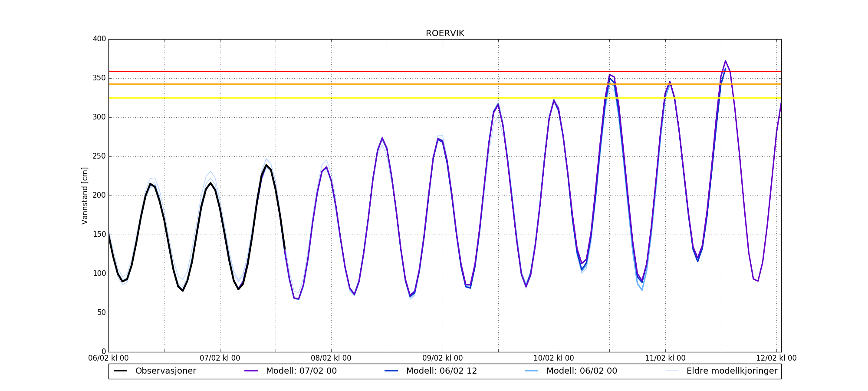
Task: Click the '12/02 kl 00' x-axis label
Action: point(776,358)
